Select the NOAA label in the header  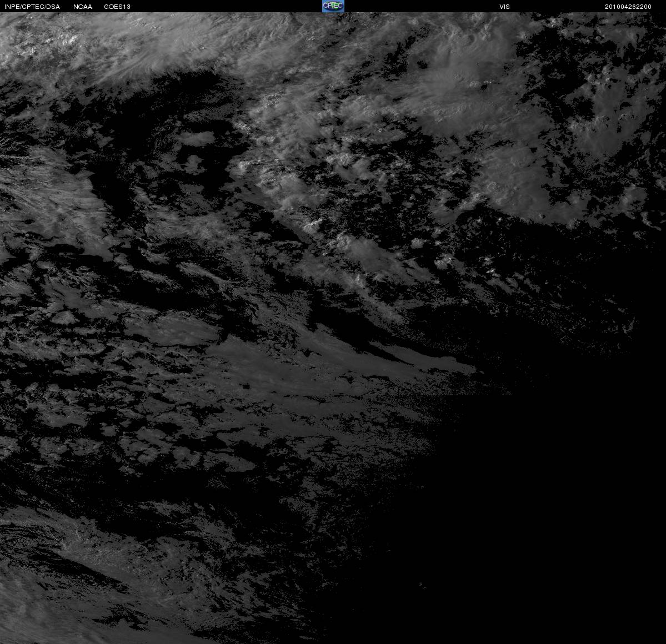click(83, 7)
